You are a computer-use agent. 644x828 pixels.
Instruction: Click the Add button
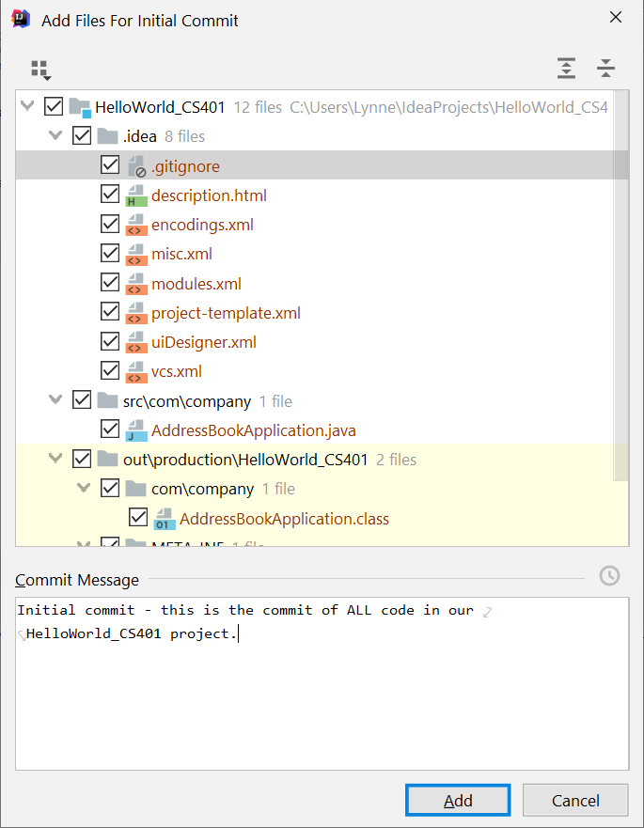tap(458, 801)
